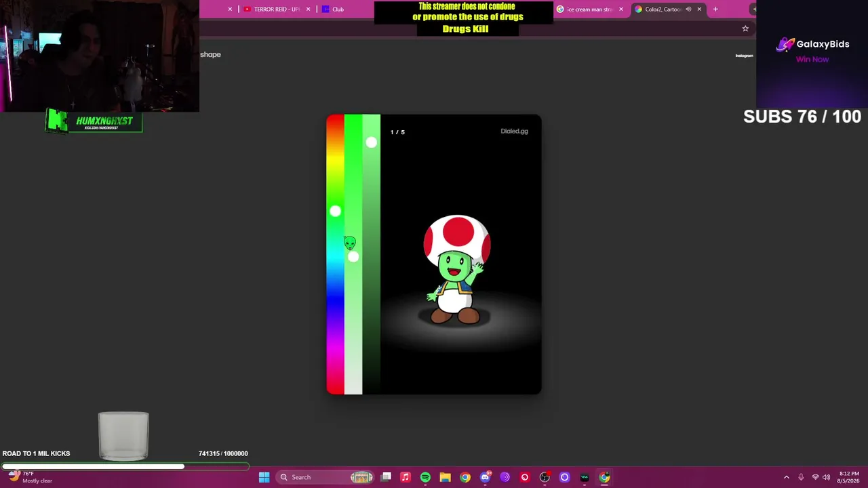The height and width of the screenshot is (488, 868).
Task: Click the saturation slider white handle
Action: click(353, 257)
